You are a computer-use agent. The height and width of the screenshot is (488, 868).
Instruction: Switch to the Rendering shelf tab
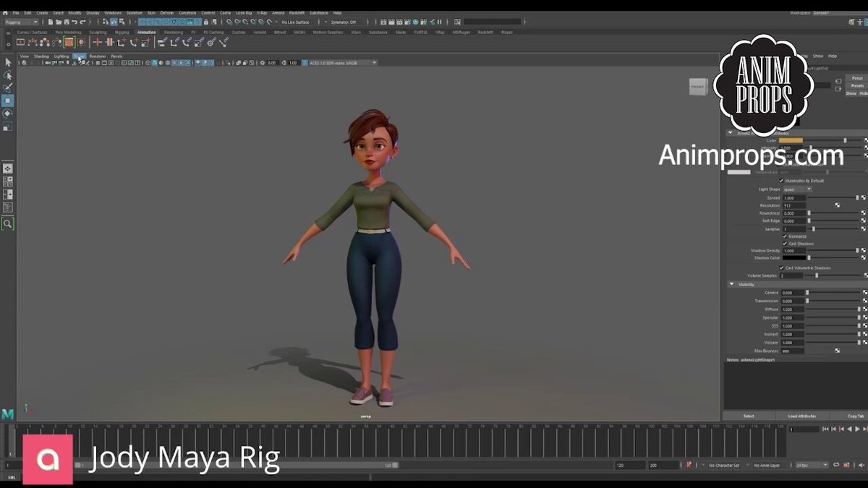(x=174, y=33)
